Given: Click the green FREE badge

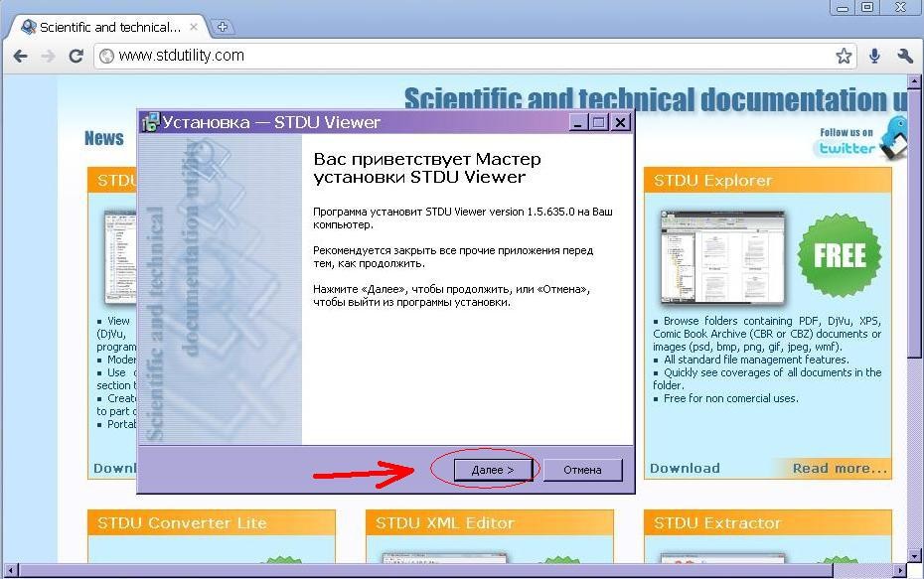Looking at the screenshot, I should click(840, 255).
